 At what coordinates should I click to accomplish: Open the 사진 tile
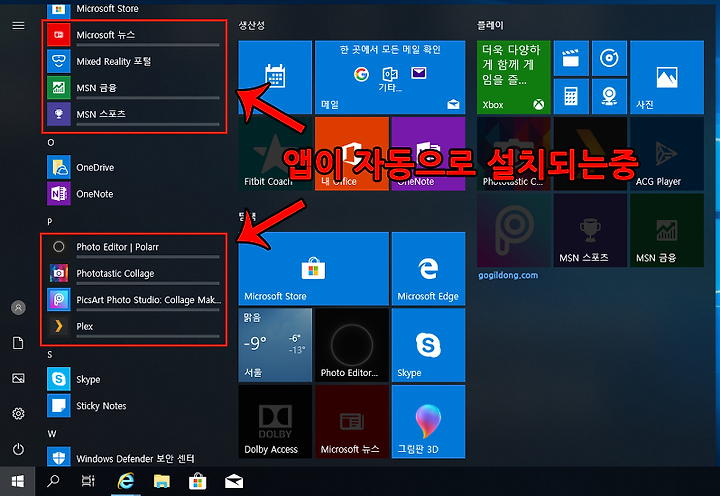click(x=667, y=77)
